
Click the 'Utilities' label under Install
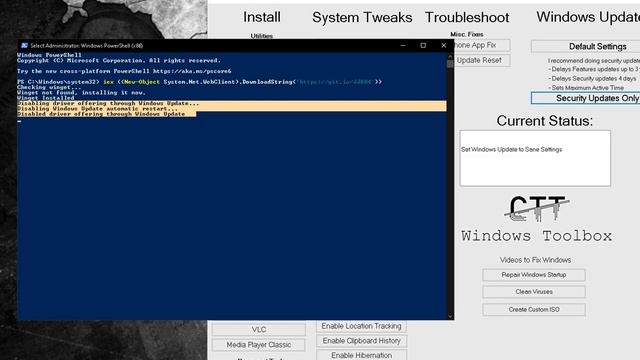[262, 36]
